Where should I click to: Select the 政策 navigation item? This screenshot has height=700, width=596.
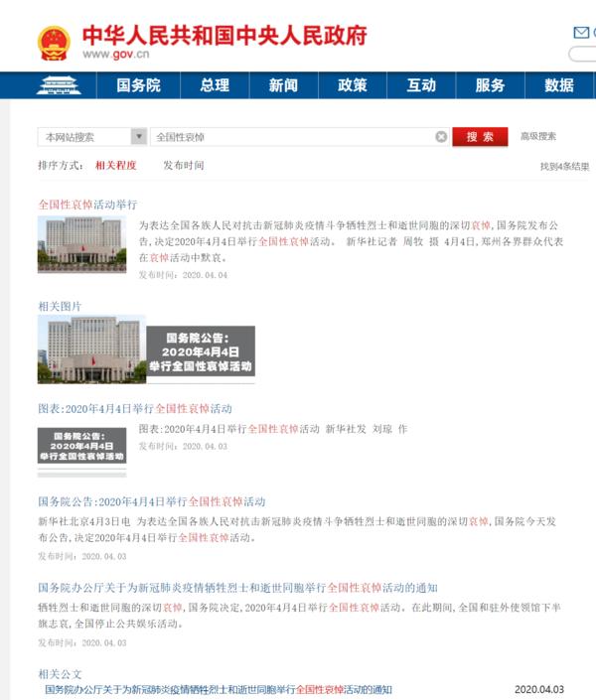coord(353,85)
